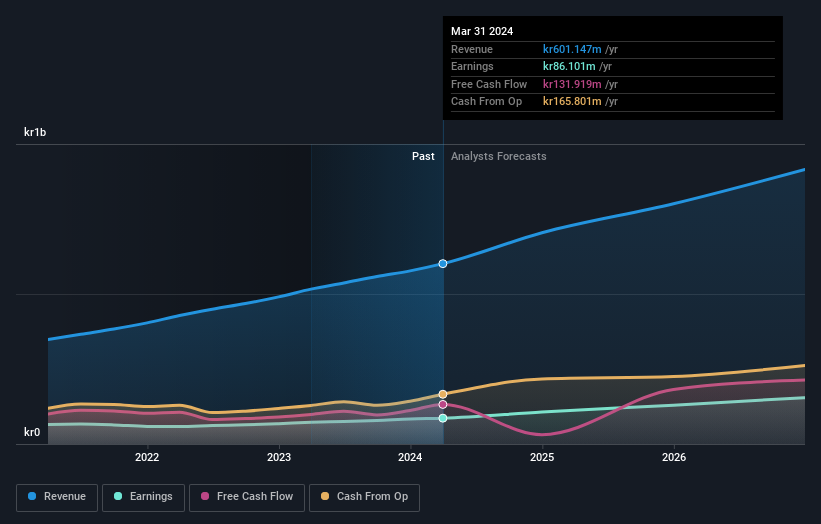Click the kr131.919m free cash flow value
821x524 pixels.
coord(572,84)
